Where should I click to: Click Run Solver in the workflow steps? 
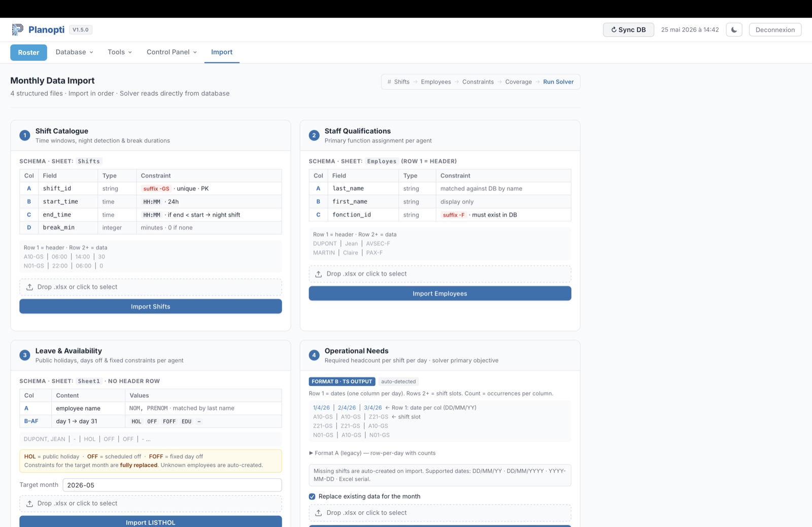[558, 82]
